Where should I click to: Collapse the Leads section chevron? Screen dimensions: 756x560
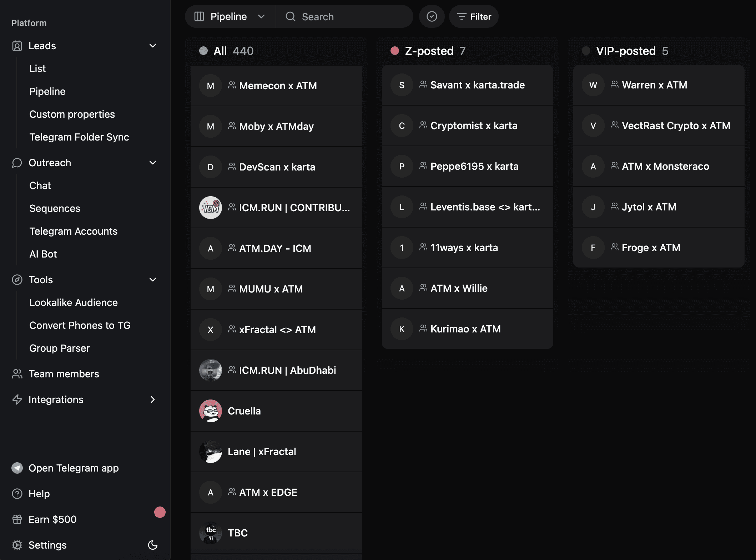coord(153,46)
